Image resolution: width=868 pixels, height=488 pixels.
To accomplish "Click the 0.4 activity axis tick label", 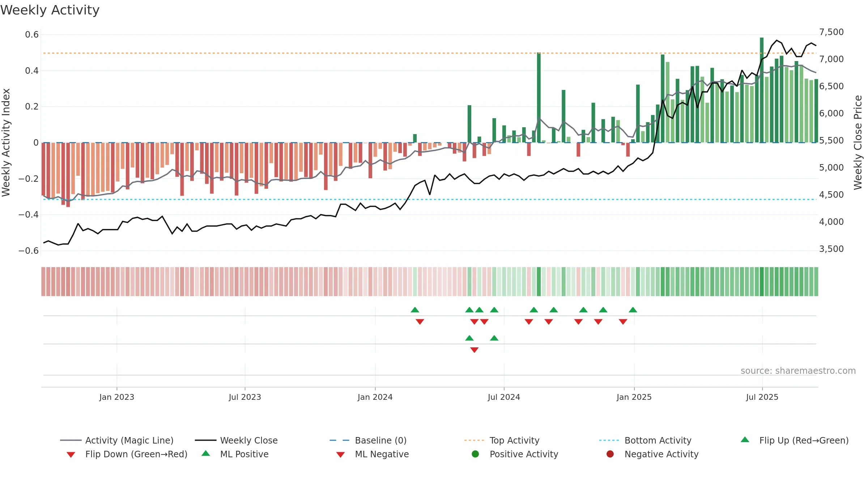I will pyautogui.click(x=32, y=70).
